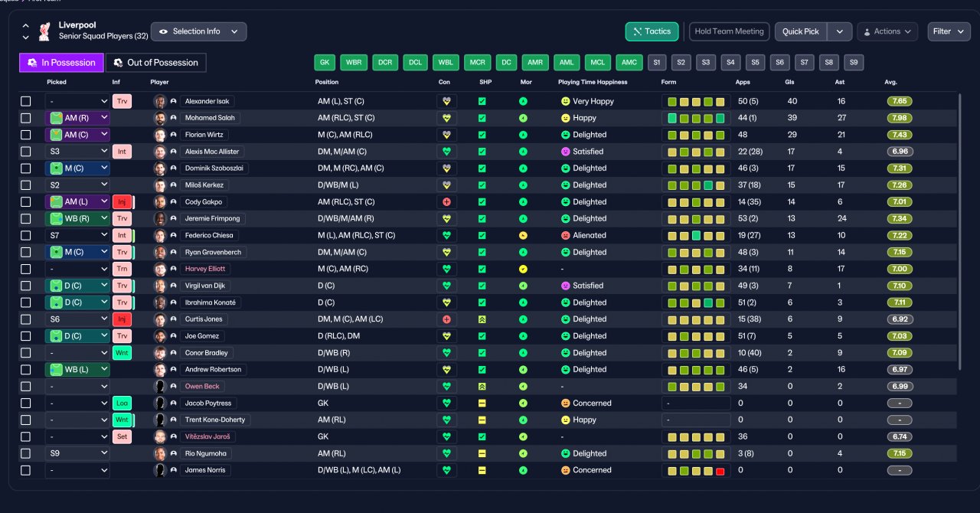Tick the checkbox for Virgil van Dijk
The image size is (980, 513).
pyautogui.click(x=26, y=286)
